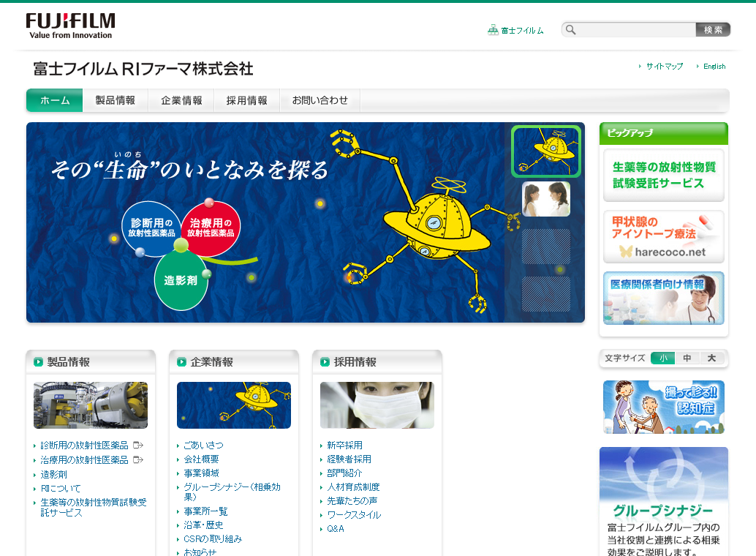This screenshot has width=756, height=556.
Task: Open the RIについて link
Action: click(x=61, y=489)
